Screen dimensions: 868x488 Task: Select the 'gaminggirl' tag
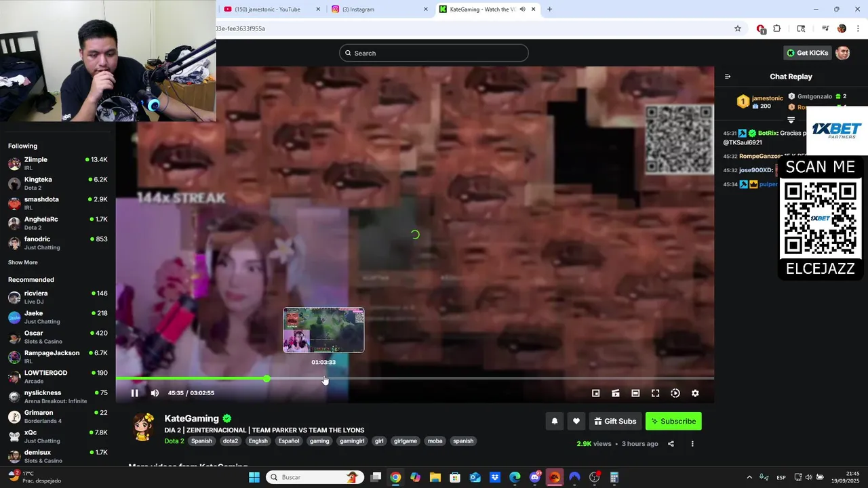pyautogui.click(x=352, y=441)
